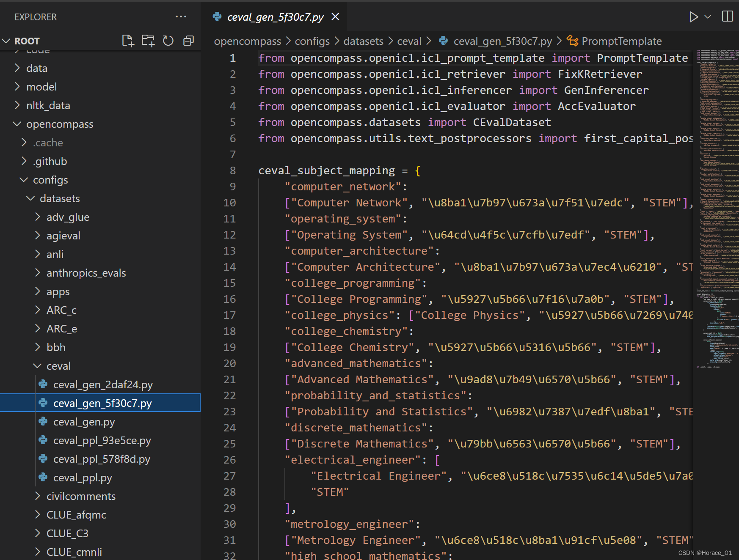
Task: Expand the apps folder
Action: 58,291
